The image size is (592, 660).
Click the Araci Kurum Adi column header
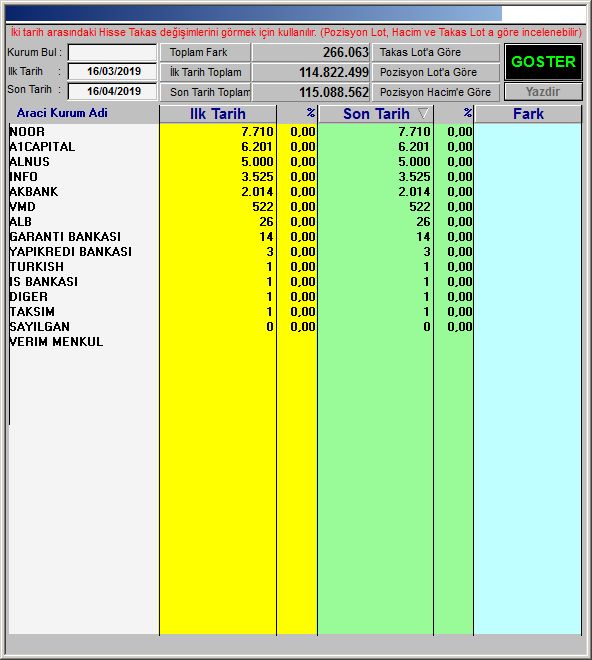[62, 113]
